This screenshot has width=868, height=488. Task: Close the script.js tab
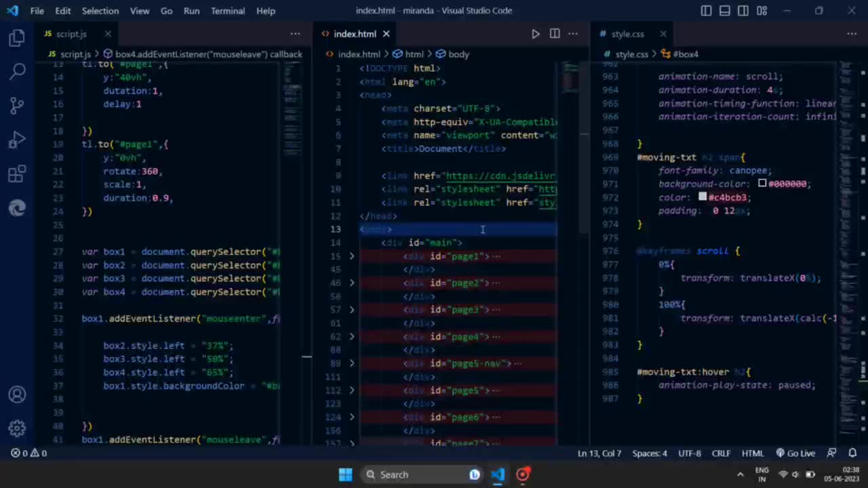click(108, 34)
